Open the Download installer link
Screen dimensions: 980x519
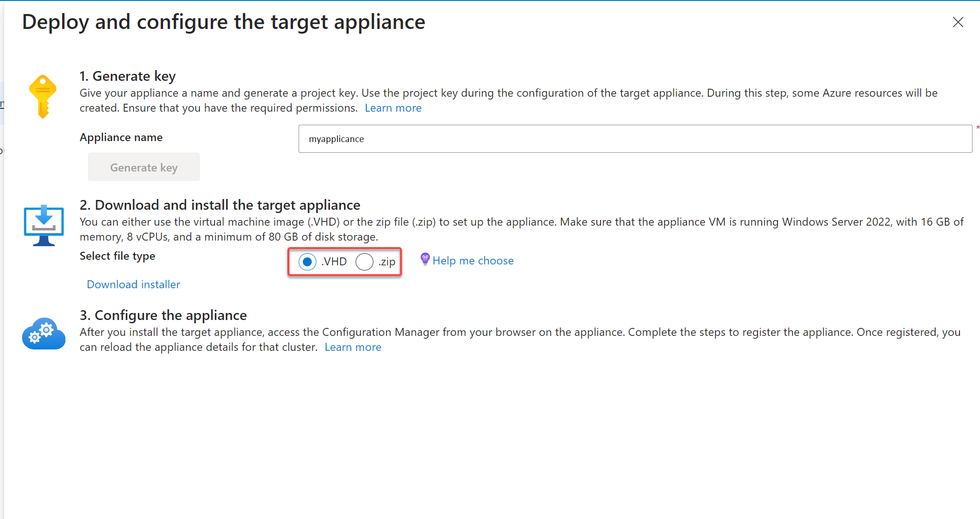tap(133, 284)
